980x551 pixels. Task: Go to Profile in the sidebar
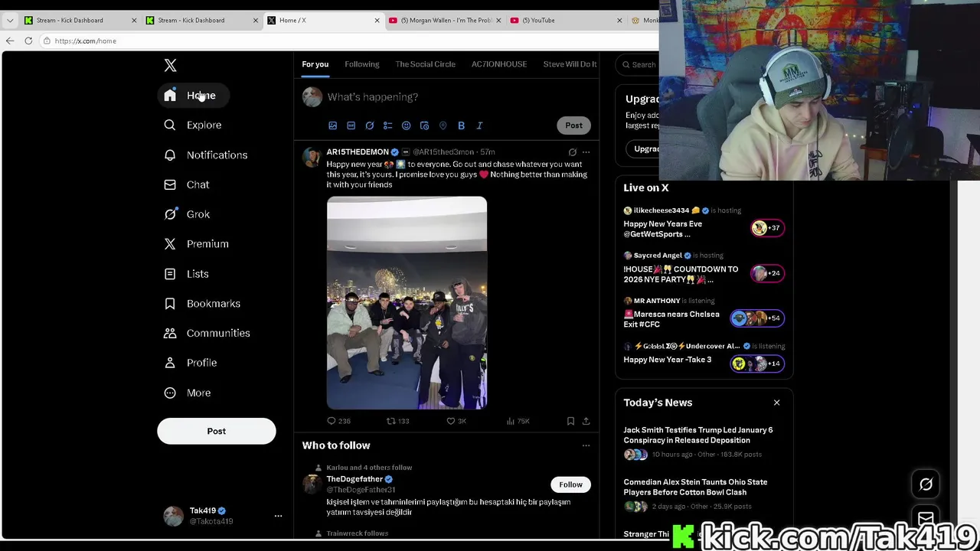pyautogui.click(x=191, y=363)
